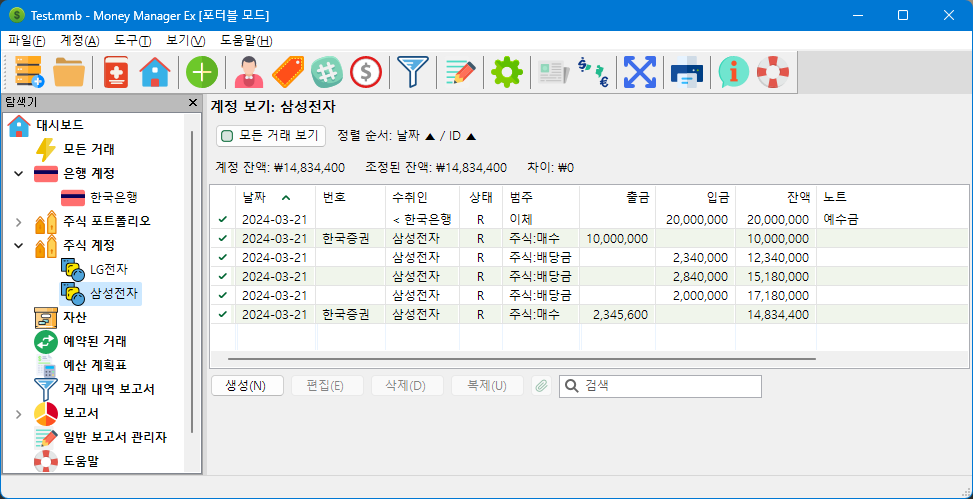This screenshot has height=499, width=973.
Task: Click the 편집(E) button
Action: [327, 386]
